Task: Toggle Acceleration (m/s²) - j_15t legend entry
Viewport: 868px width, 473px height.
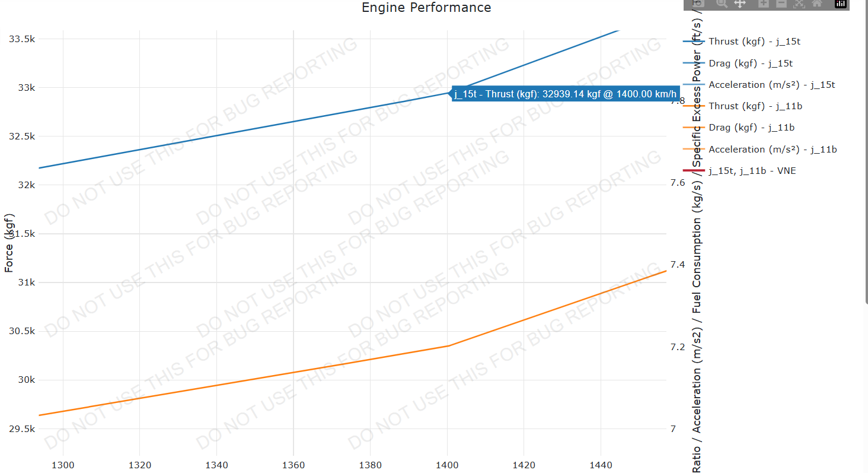Action: pos(771,85)
